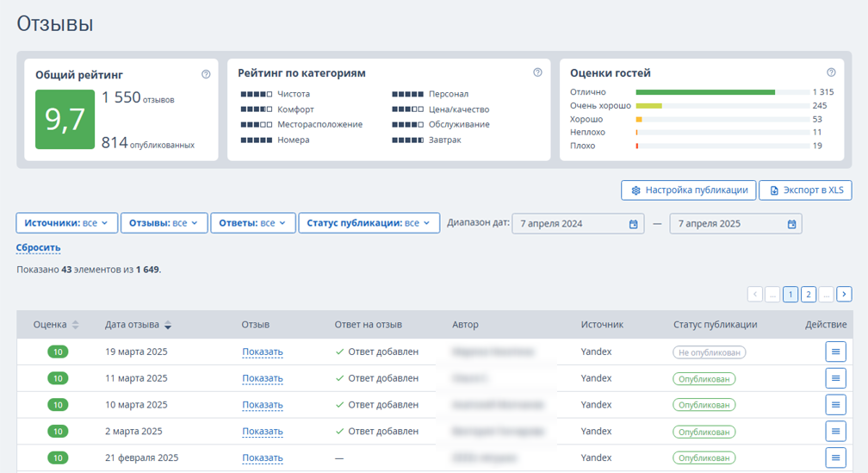Export reviews via Экспорт в XLS

[x=805, y=190]
